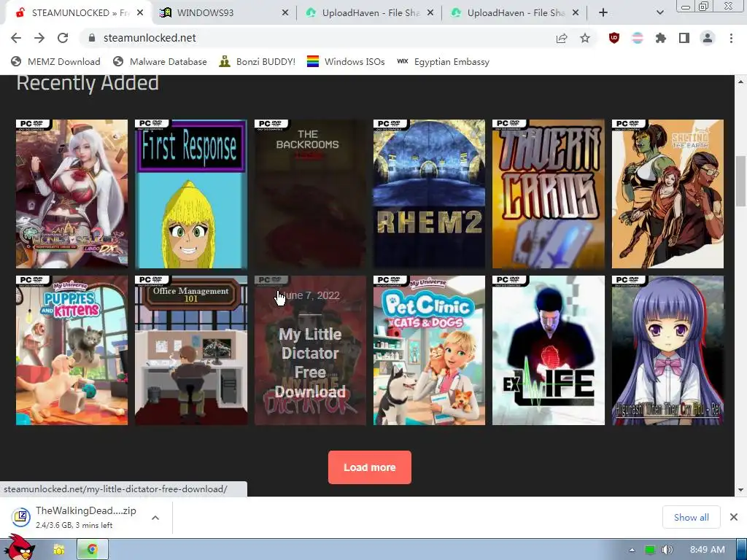Share this page via the share icon
Screen dimensions: 747x560
click(x=562, y=38)
